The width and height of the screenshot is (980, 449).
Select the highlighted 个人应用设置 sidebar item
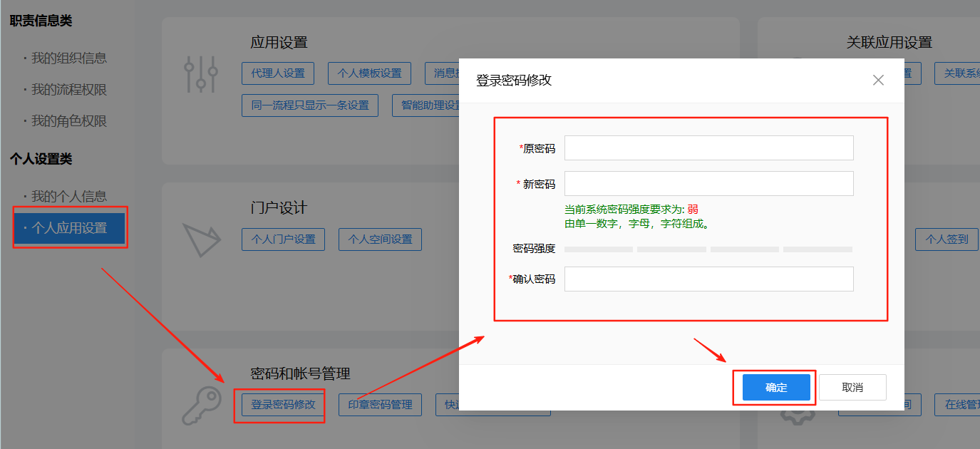click(x=69, y=228)
